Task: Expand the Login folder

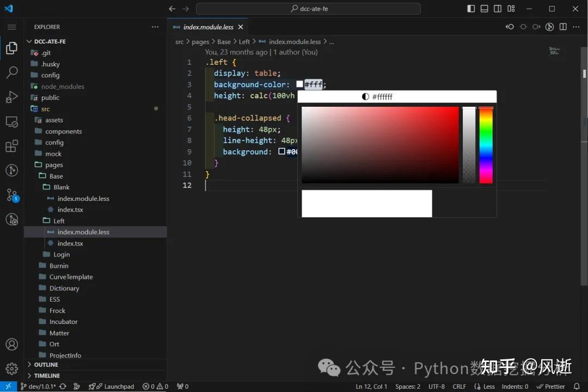Action: click(x=96, y=254)
